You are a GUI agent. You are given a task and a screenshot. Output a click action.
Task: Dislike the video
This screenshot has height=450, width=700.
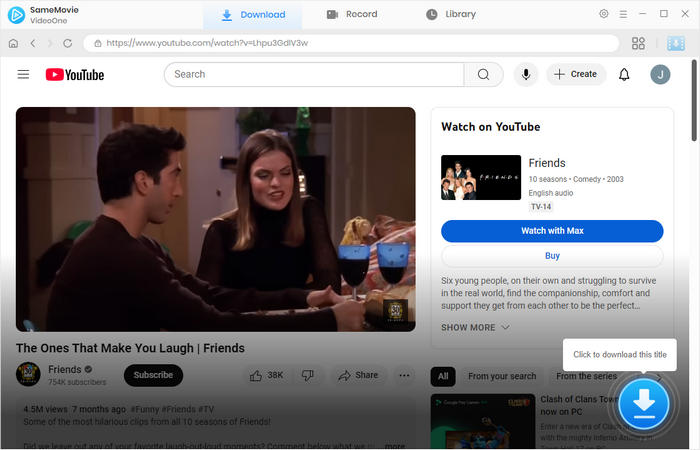click(x=308, y=375)
